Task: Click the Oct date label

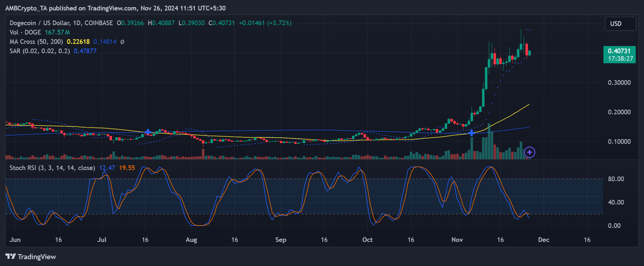Action: 367,240
